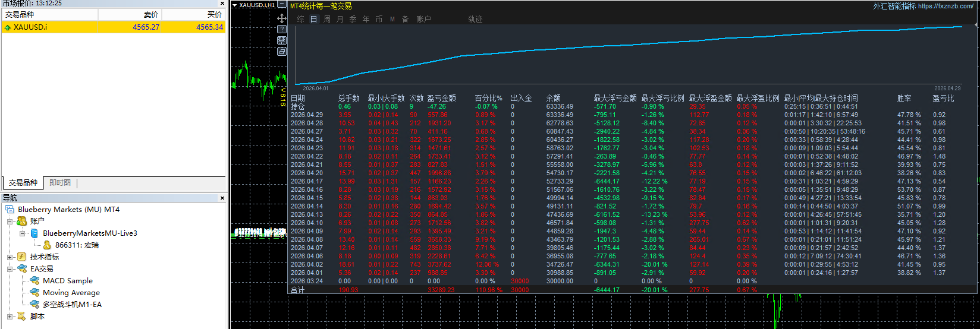This screenshot has height=329, width=980.
Task: Select the MACD Sample expert advisor
Action: [67, 281]
